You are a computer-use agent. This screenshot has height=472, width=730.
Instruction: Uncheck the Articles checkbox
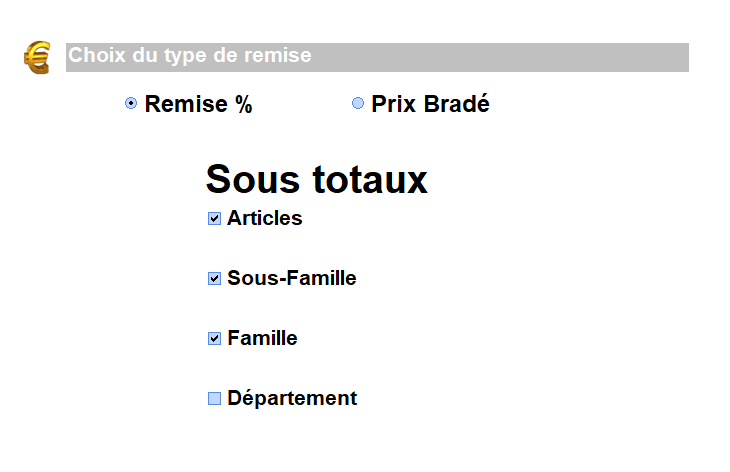coord(214,218)
